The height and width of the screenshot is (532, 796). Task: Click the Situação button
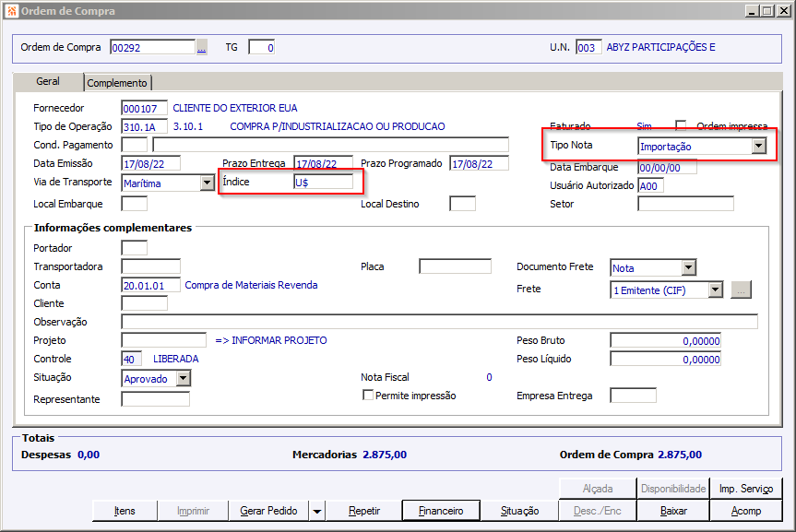tap(519, 511)
